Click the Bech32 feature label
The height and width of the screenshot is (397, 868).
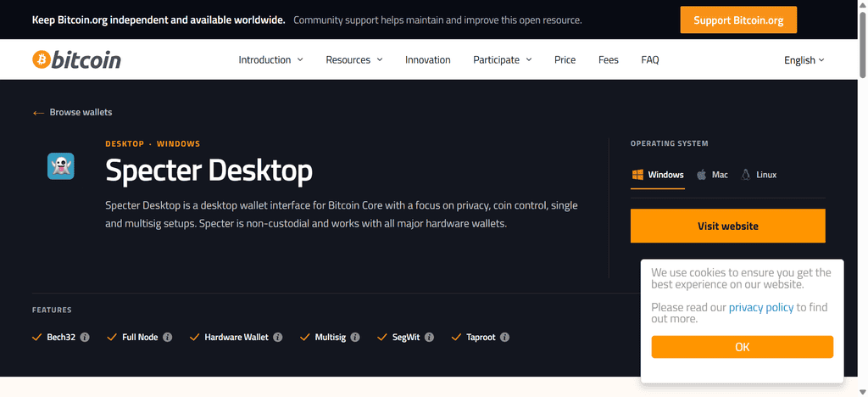pos(61,338)
